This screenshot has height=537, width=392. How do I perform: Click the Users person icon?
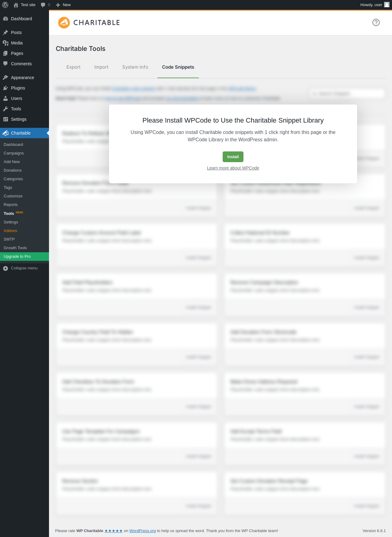(x=6, y=98)
